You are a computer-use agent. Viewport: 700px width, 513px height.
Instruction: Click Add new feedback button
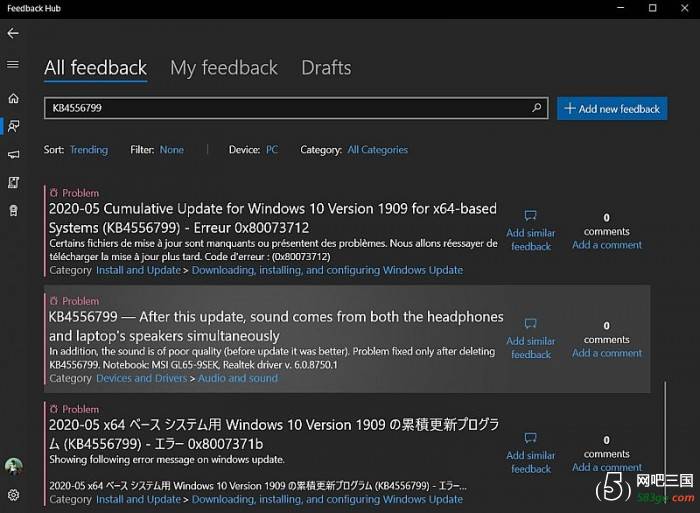[x=612, y=108]
